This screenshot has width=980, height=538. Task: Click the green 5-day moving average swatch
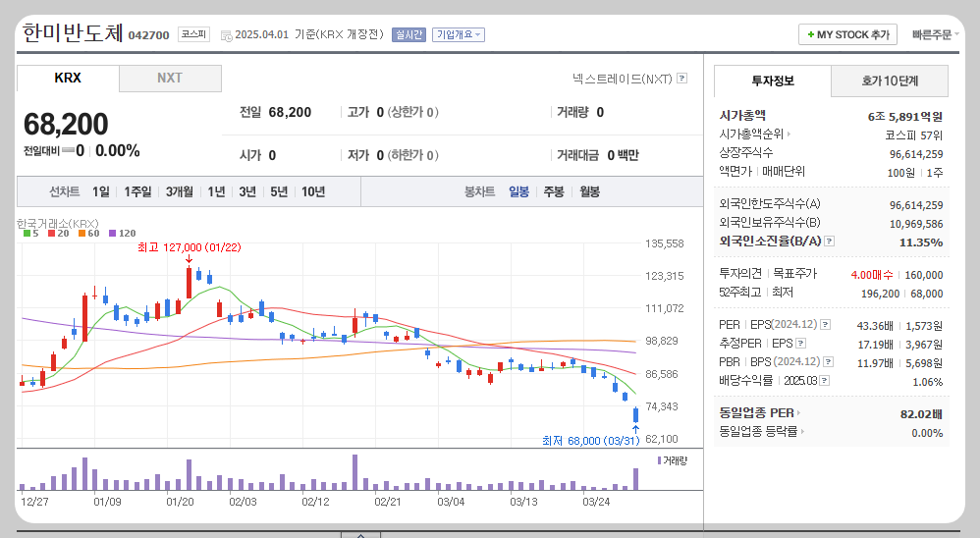click(27, 233)
